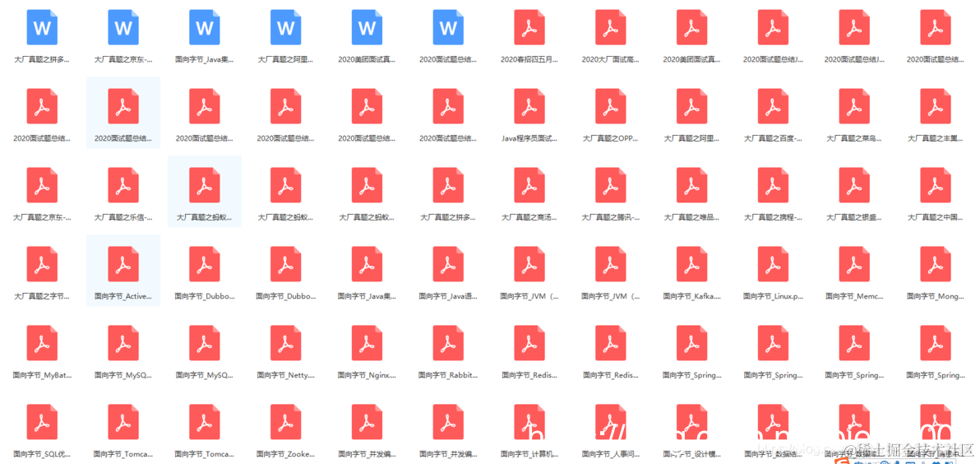Select the PDF 大厂真题之腾讯-...
Viewport: 980px width, 464px height.
click(611, 185)
